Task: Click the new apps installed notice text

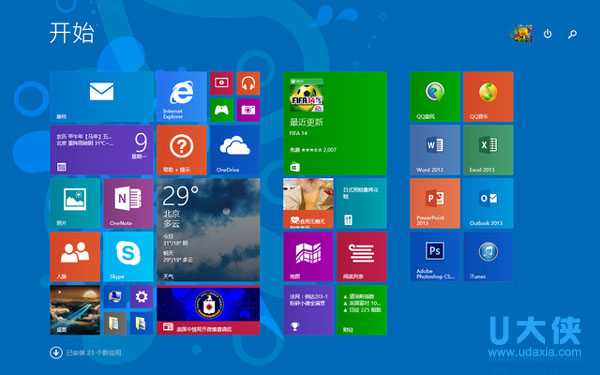Action: 94,352
